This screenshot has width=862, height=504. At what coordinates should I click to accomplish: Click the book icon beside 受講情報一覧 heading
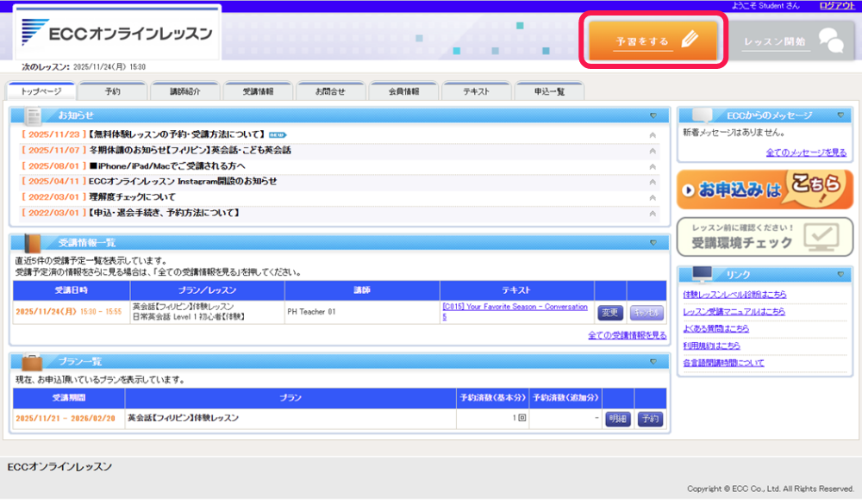pyautogui.click(x=34, y=243)
